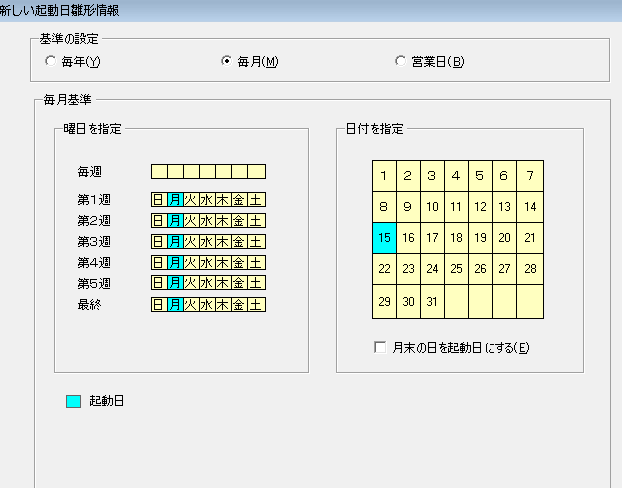This screenshot has width=622, height=488.
Task: Choose the 営業日(B) radio option
Action: (402, 62)
